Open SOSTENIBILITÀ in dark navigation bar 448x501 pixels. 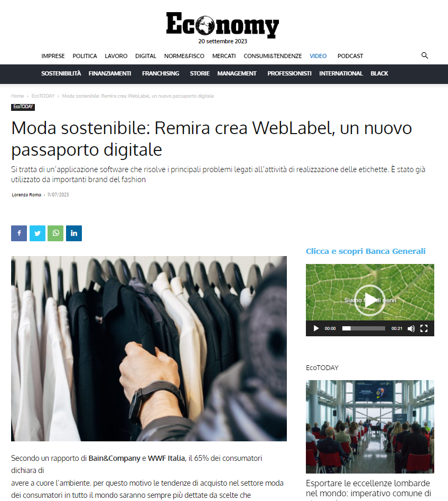pos(61,73)
